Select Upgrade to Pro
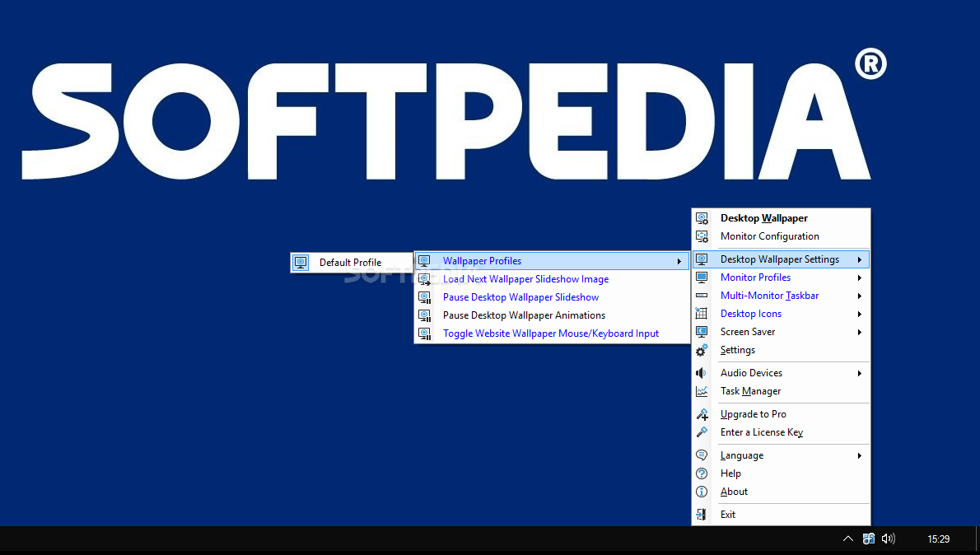Image resolution: width=980 pixels, height=555 pixels. click(x=781, y=414)
